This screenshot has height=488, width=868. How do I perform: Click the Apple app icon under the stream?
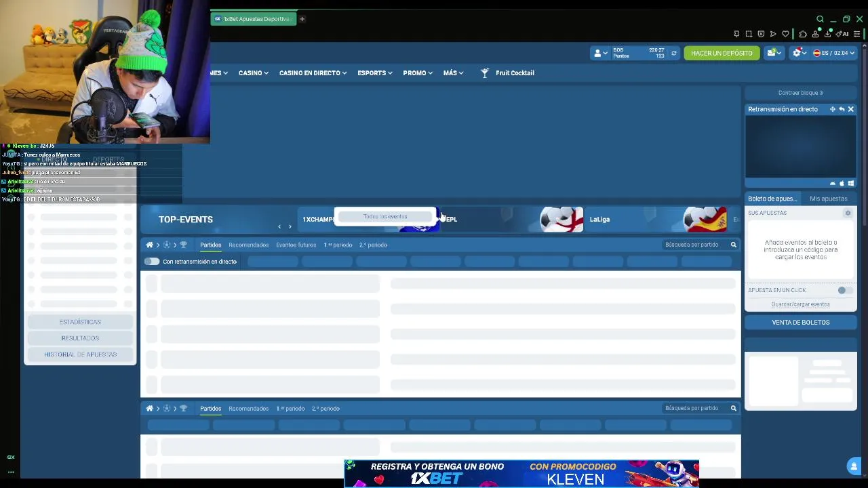(842, 183)
